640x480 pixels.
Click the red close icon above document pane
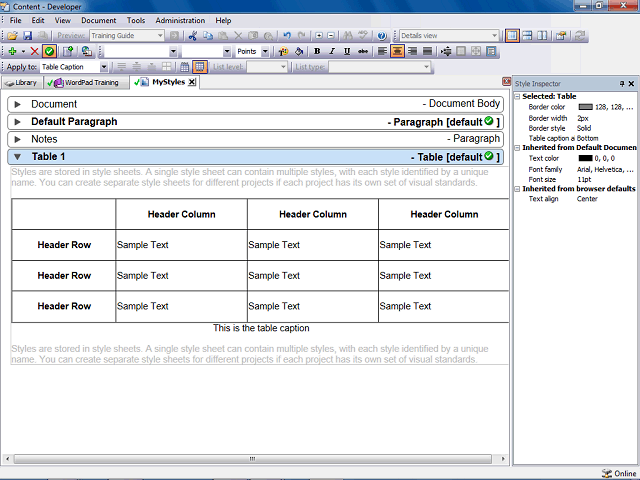[x=506, y=81]
